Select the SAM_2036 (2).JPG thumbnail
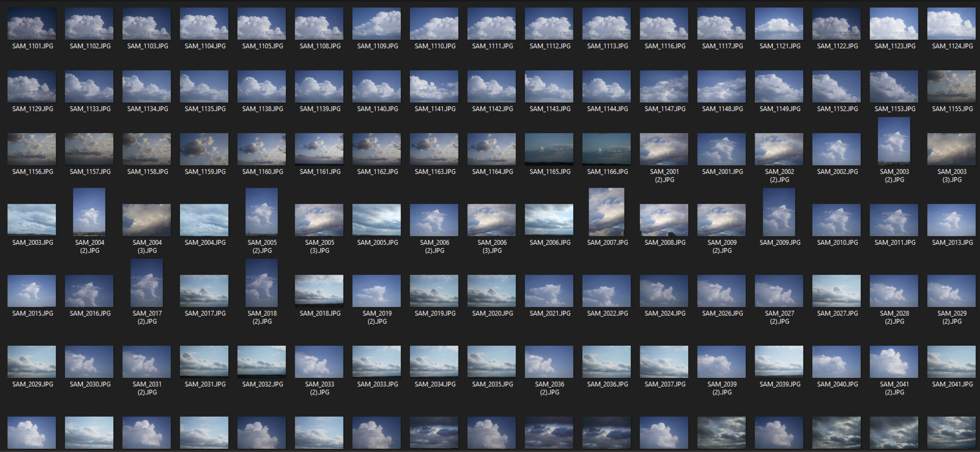 [x=549, y=362]
